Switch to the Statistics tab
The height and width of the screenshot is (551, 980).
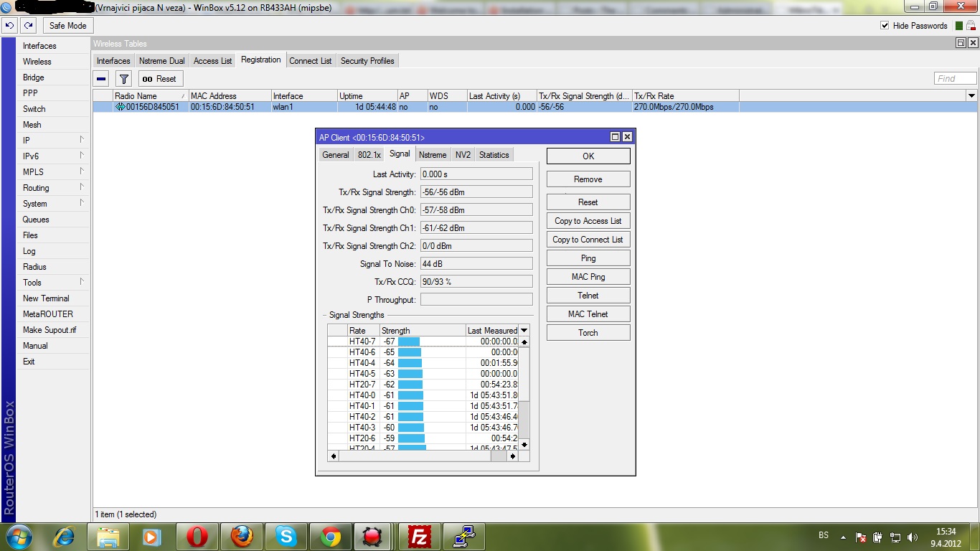click(494, 155)
